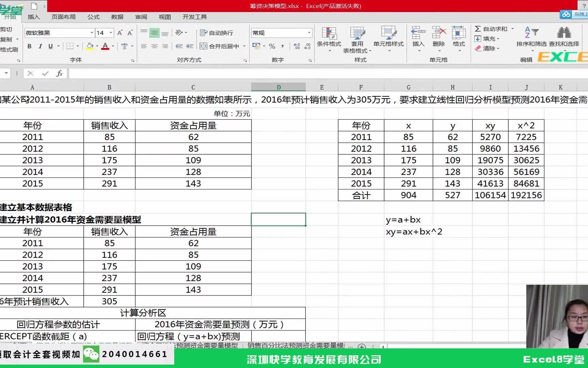Open 单元格样式 cell styles

tap(389, 39)
